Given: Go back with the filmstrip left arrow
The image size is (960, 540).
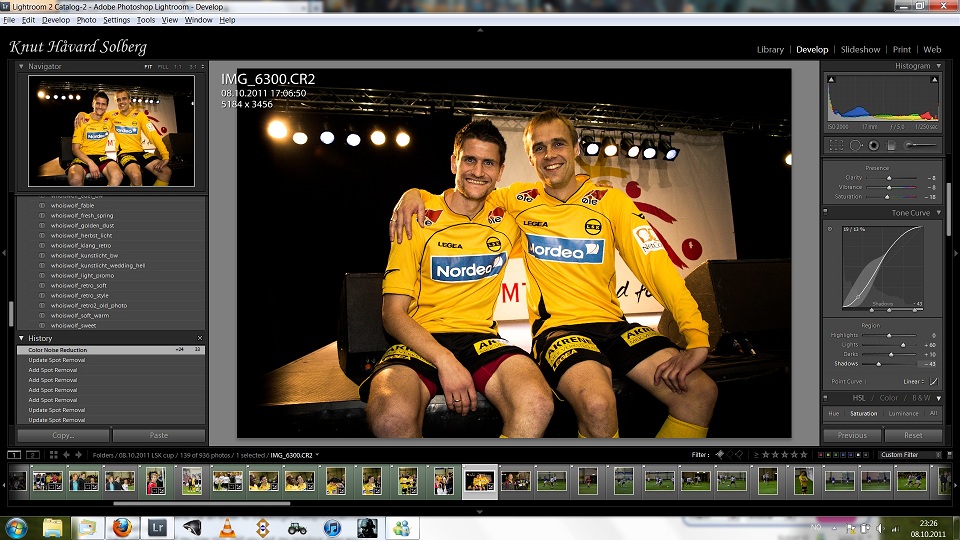Looking at the screenshot, I should (66, 455).
